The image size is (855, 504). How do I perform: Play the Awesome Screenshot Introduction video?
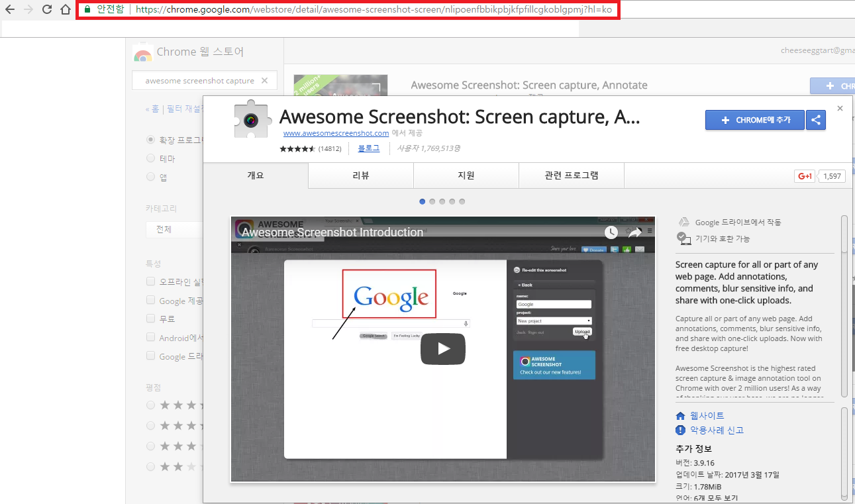tap(443, 348)
